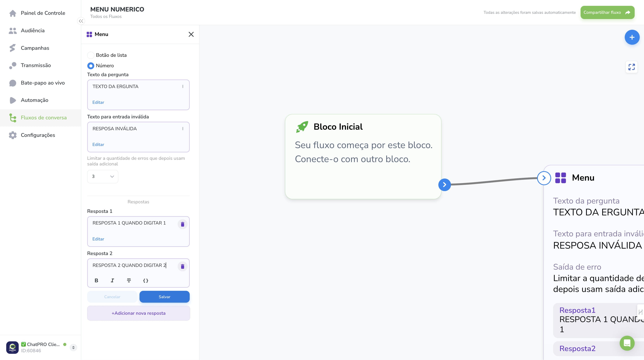Apply bold formatting to Resposta 2
This screenshot has height=360, width=644.
click(97, 280)
